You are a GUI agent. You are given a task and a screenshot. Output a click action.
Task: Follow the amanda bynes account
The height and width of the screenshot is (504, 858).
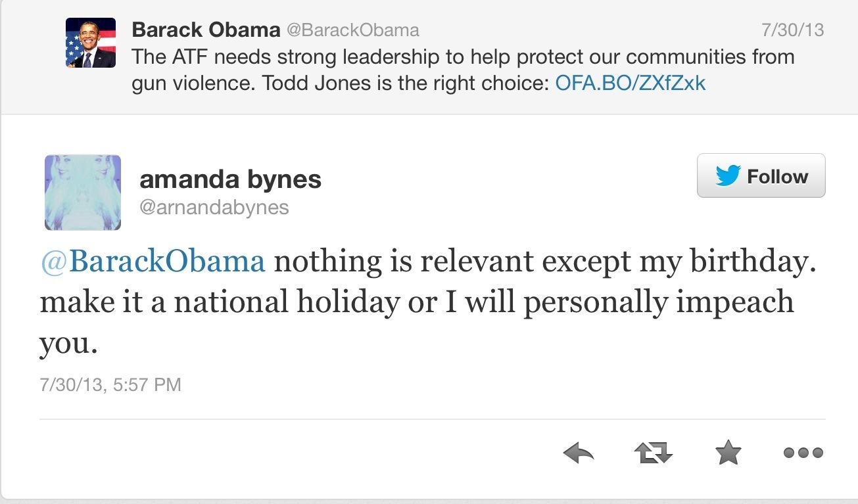pos(761,176)
